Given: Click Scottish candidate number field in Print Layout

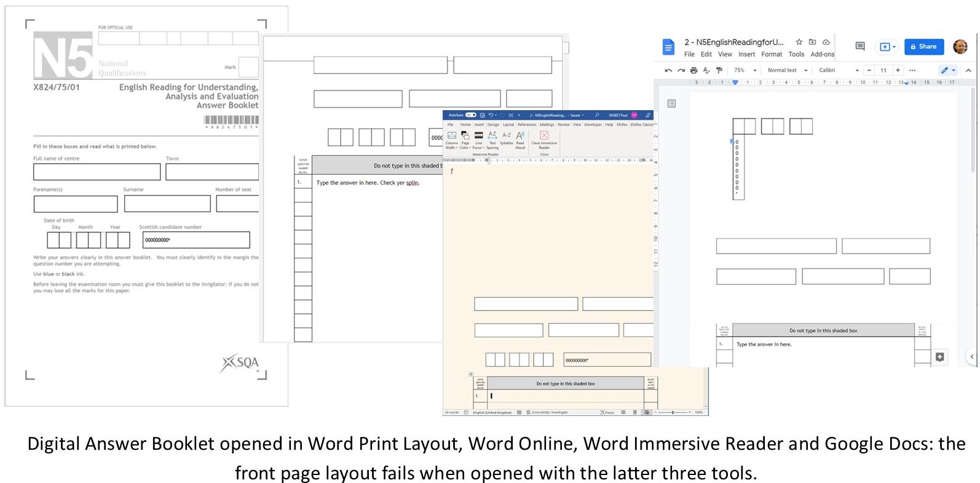Looking at the screenshot, I should [x=196, y=240].
